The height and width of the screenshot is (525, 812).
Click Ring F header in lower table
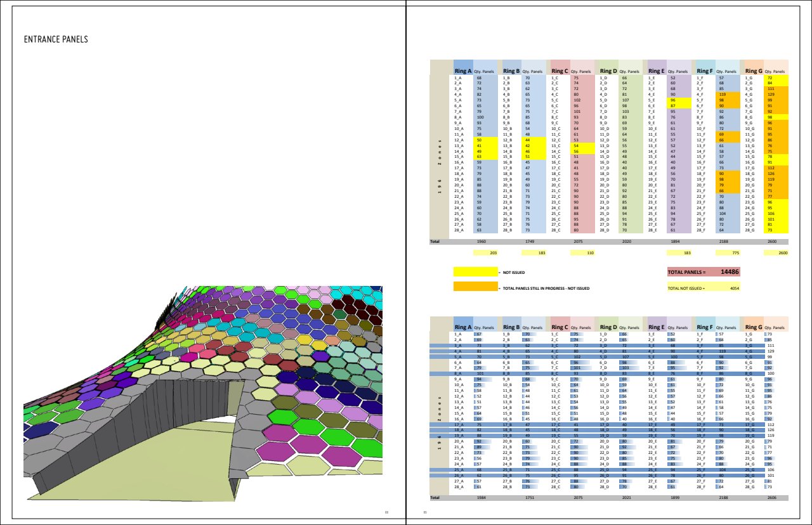pyautogui.click(x=705, y=327)
